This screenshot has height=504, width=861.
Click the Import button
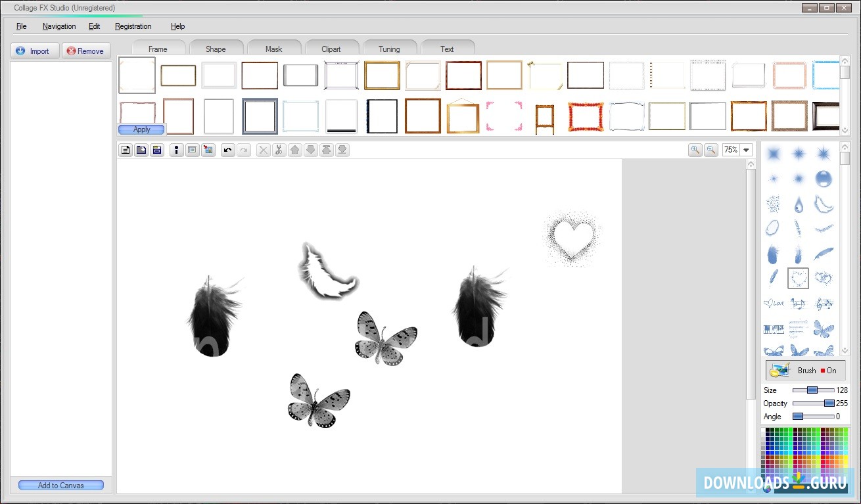pos(34,51)
